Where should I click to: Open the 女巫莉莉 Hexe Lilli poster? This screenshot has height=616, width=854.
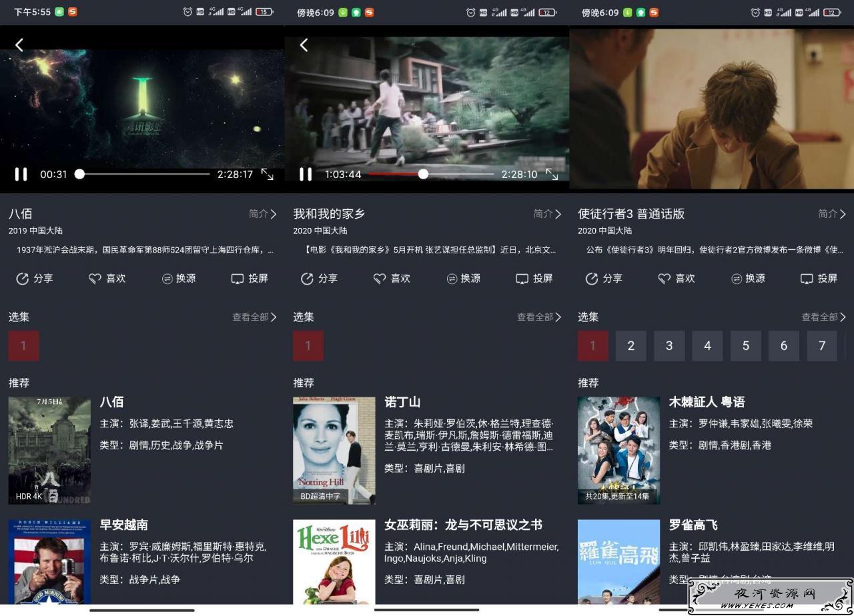point(334,562)
